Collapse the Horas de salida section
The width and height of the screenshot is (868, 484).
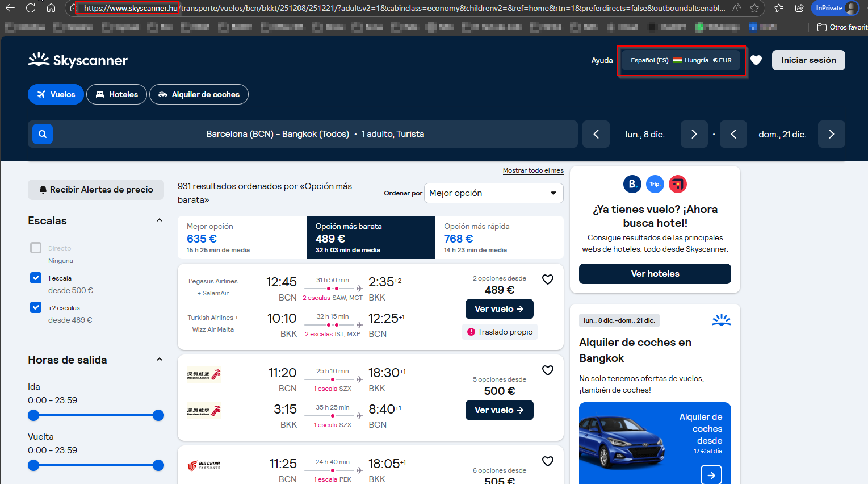160,360
